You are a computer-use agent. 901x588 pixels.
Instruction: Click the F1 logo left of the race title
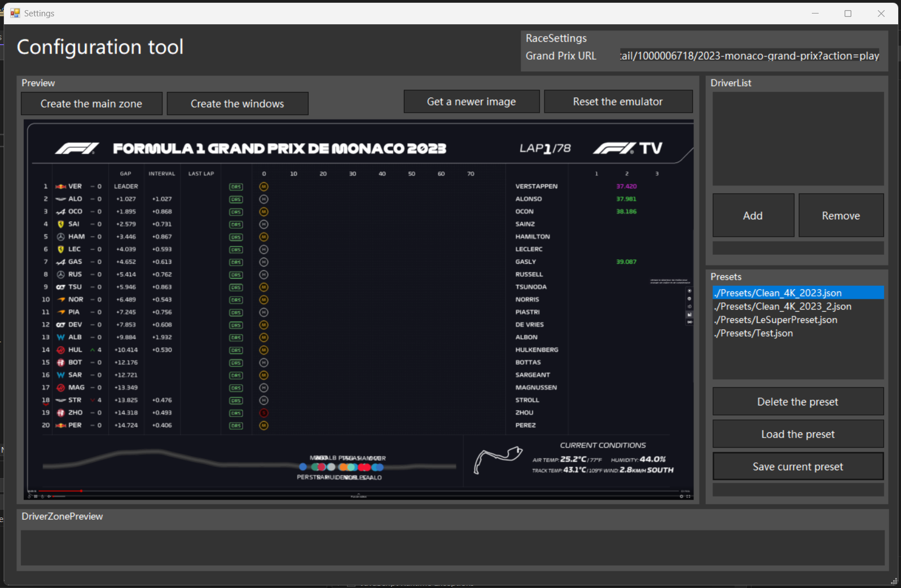[77, 148]
